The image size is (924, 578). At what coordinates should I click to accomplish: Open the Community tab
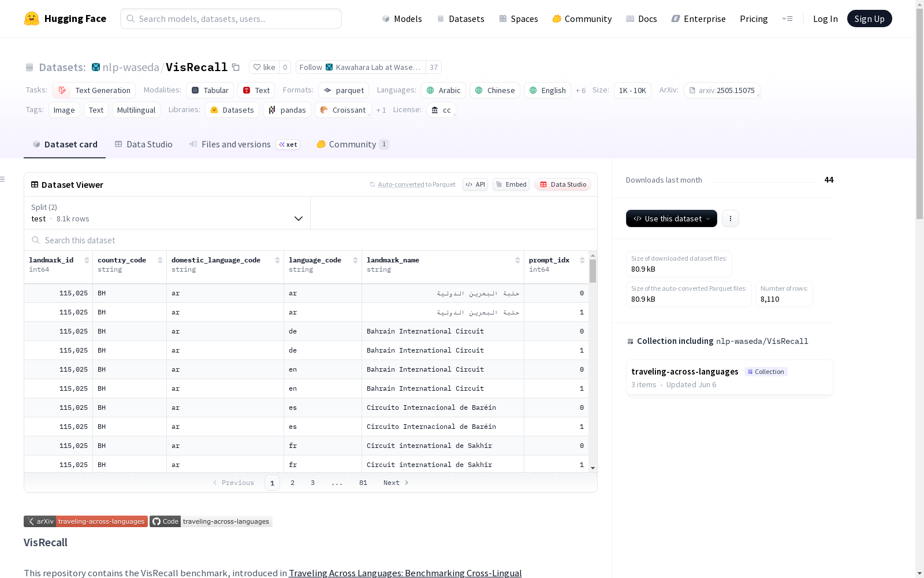[353, 144]
